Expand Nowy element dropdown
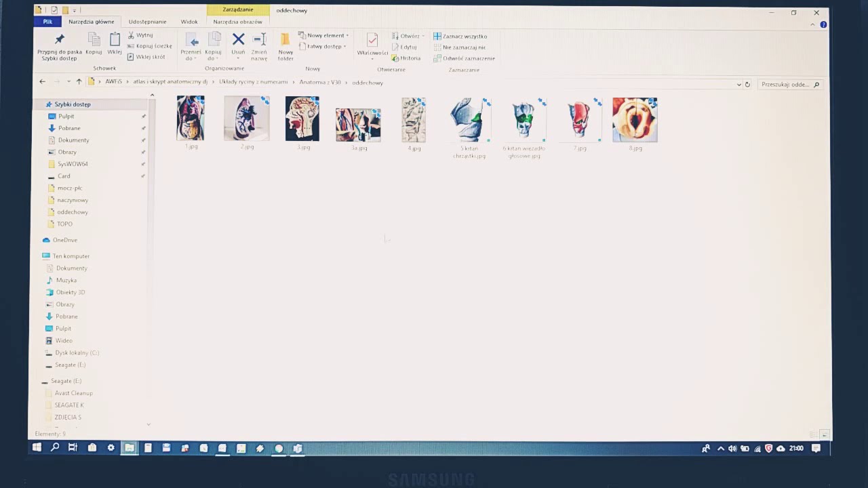The height and width of the screenshot is (488, 868). click(x=323, y=35)
